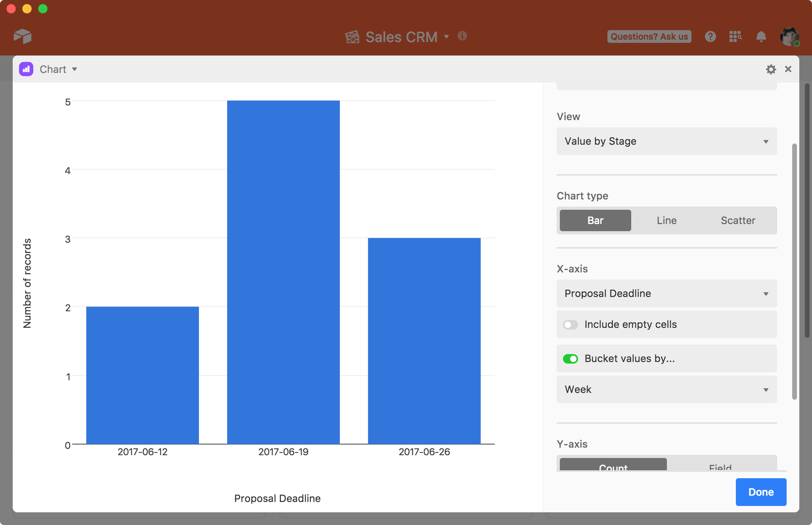Click the View section label
The height and width of the screenshot is (525, 812).
tap(568, 117)
